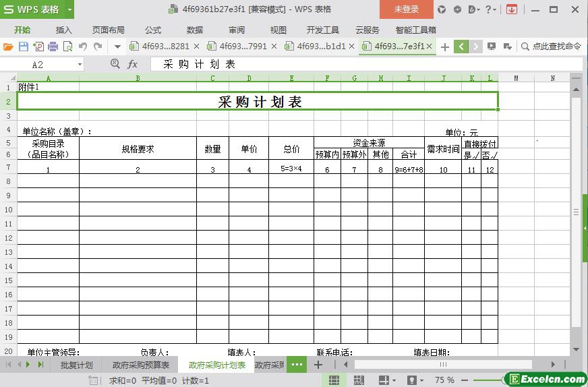Switch to normal view in the status bar
This screenshot has width=588, height=387.
click(x=334, y=380)
